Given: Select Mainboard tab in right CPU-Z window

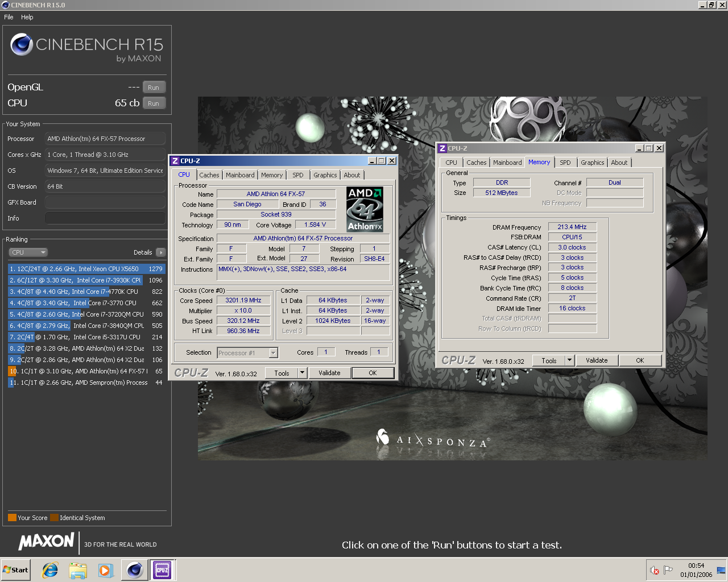Looking at the screenshot, I should [507, 163].
